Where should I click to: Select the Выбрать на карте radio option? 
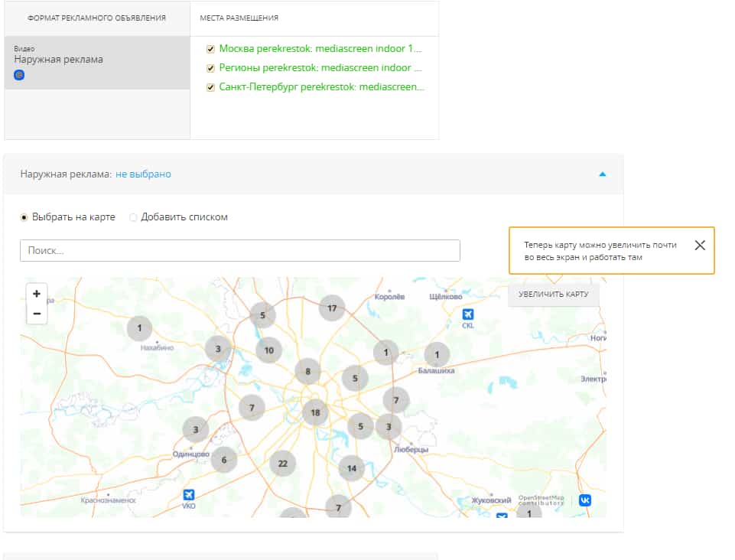point(24,217)
